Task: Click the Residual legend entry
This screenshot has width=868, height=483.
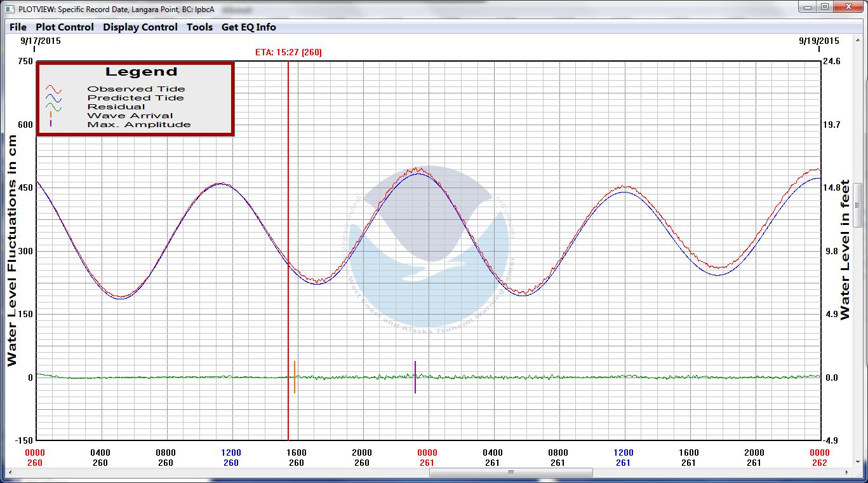Action: click(116, 107)
